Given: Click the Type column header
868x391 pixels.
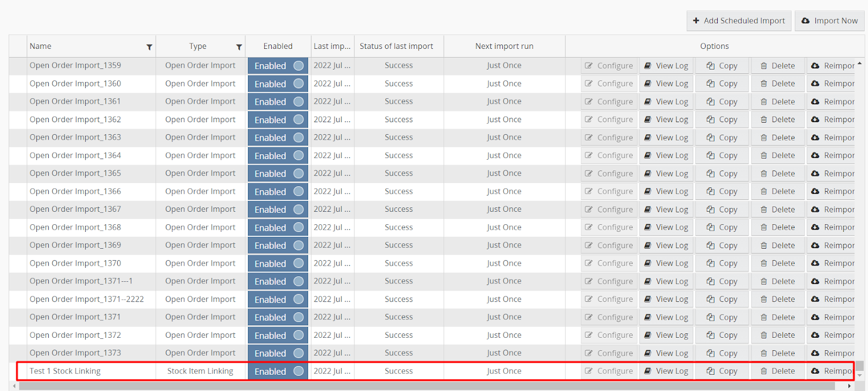Looking at the screenshot, I should 201,47.
